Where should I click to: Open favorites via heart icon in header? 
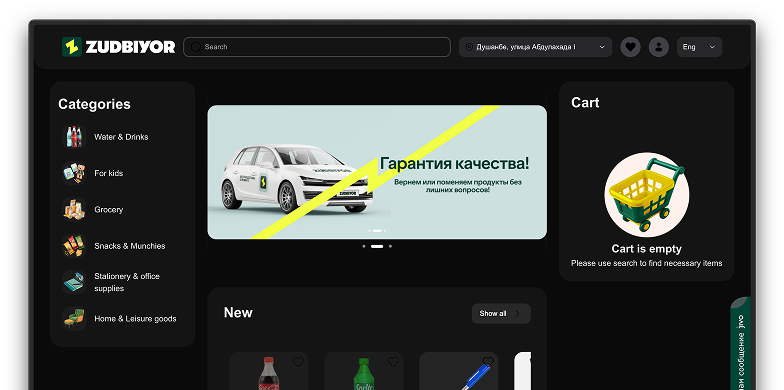click(x=630, y=47)
